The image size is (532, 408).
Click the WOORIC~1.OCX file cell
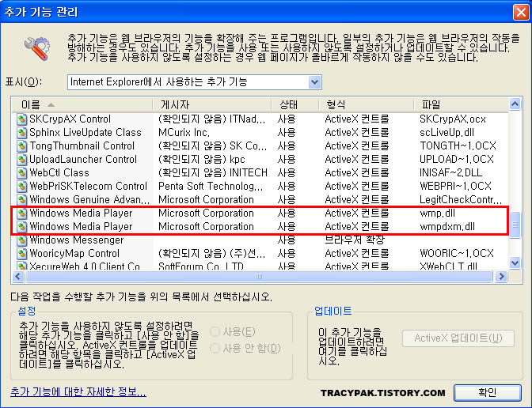tap(457, 254)
